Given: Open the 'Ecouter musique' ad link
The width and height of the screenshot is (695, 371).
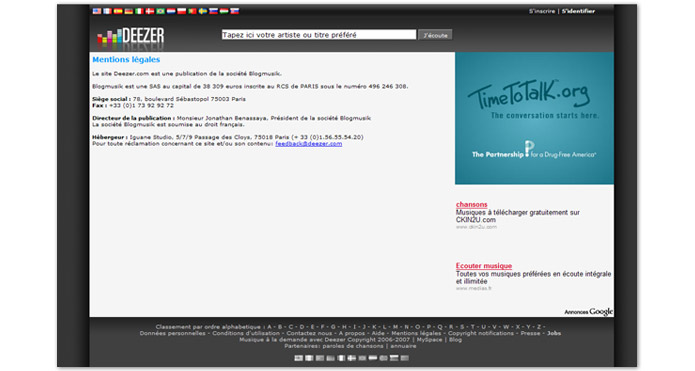Looking at the screenshot, I should tap(484, 266).
